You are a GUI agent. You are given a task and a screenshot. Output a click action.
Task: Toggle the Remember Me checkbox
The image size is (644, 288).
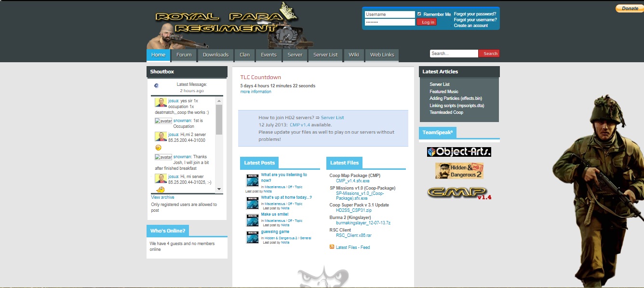(x=419, y=14)
